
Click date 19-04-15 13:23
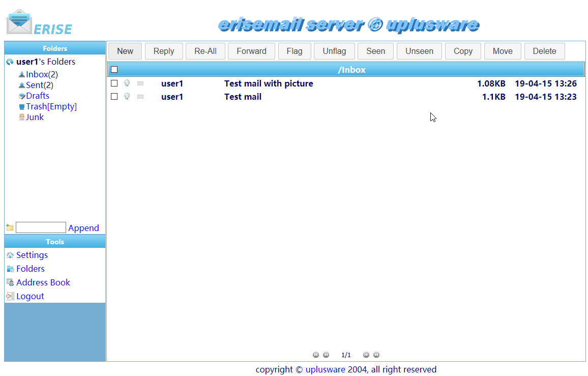[x=546, y=97]
